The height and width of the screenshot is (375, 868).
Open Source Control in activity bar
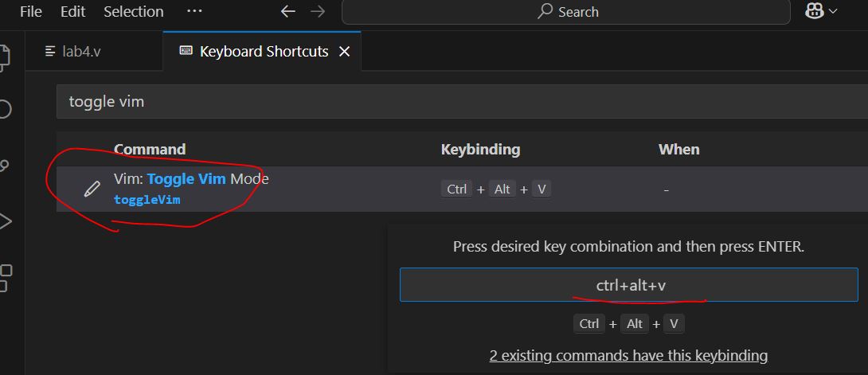click(5, 166)
